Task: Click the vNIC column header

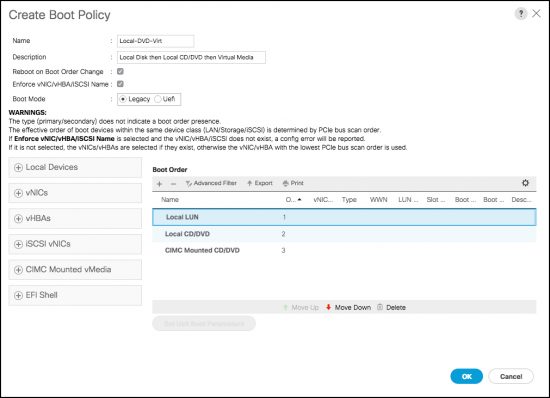Action: (x=323, y=200)
